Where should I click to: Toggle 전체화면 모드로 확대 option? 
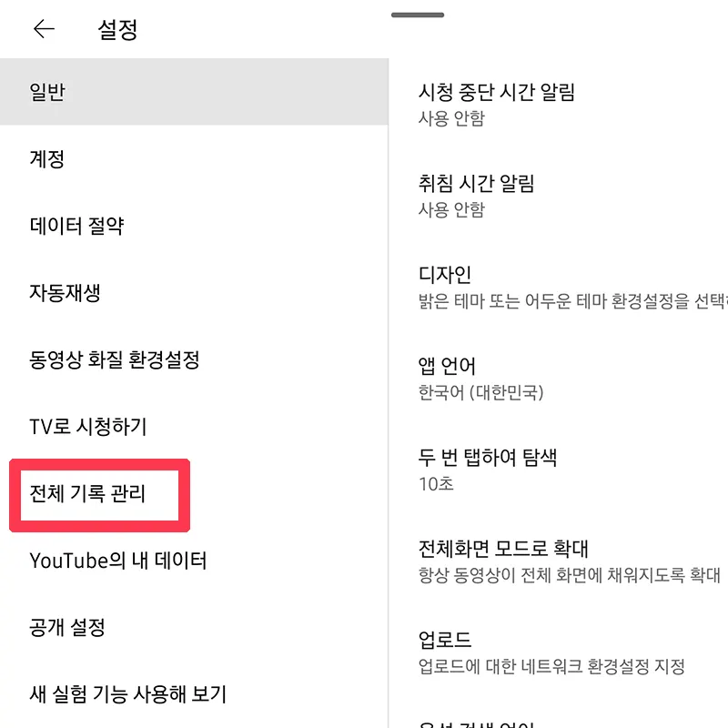point(559,561)
